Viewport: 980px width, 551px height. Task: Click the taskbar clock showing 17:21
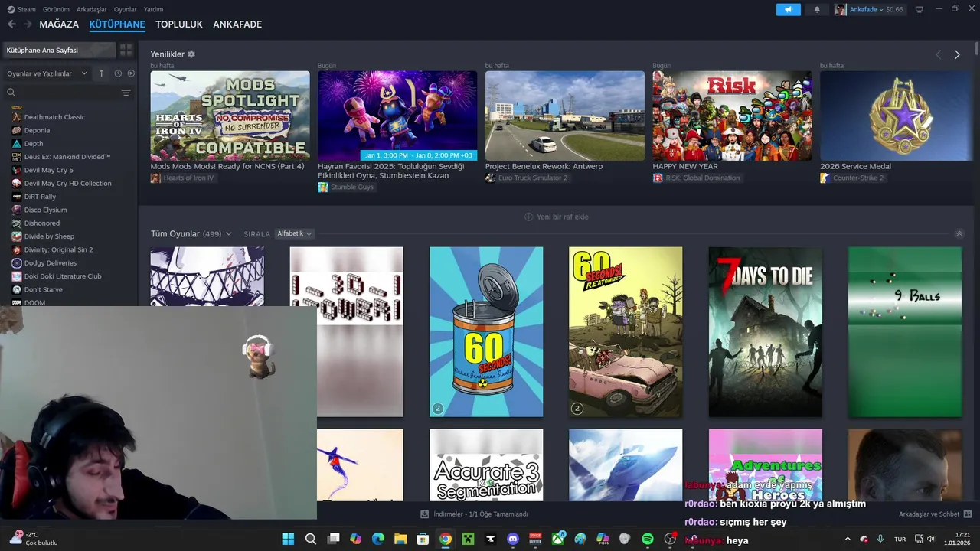[958, 539]
